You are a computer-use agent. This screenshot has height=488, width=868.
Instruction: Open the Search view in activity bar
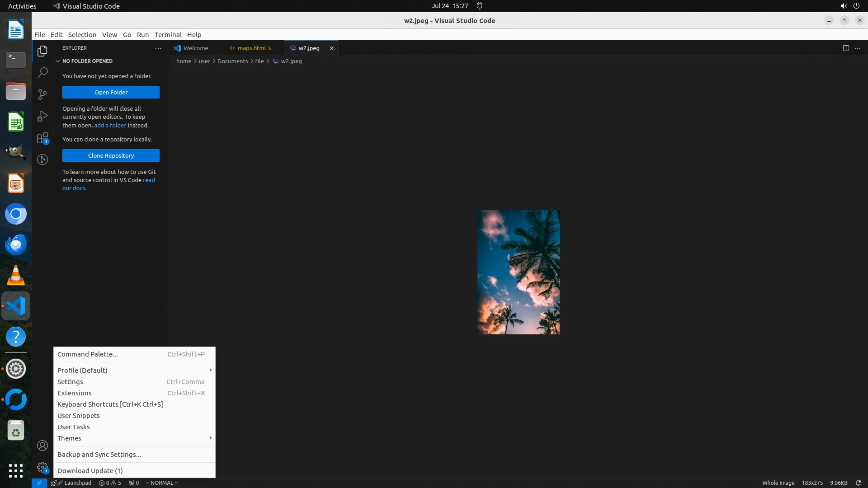point(42,72)
